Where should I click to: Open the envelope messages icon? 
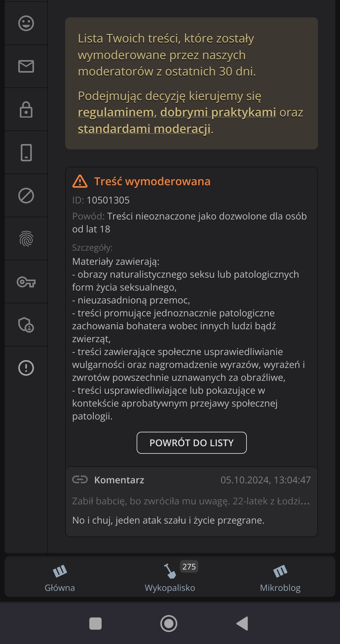pyautogui.click(x=26, y=66)
